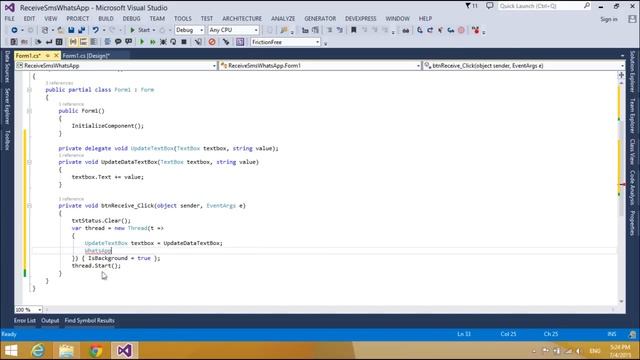Click the Undo arrow icon
Viewport: 640px width, 360px height.
96,30
